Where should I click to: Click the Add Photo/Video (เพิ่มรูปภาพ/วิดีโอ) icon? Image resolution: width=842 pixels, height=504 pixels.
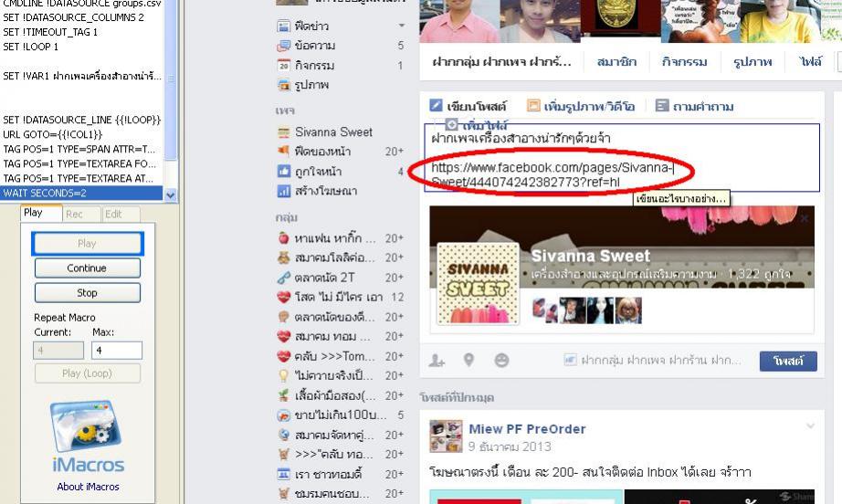tap(533, 106)
